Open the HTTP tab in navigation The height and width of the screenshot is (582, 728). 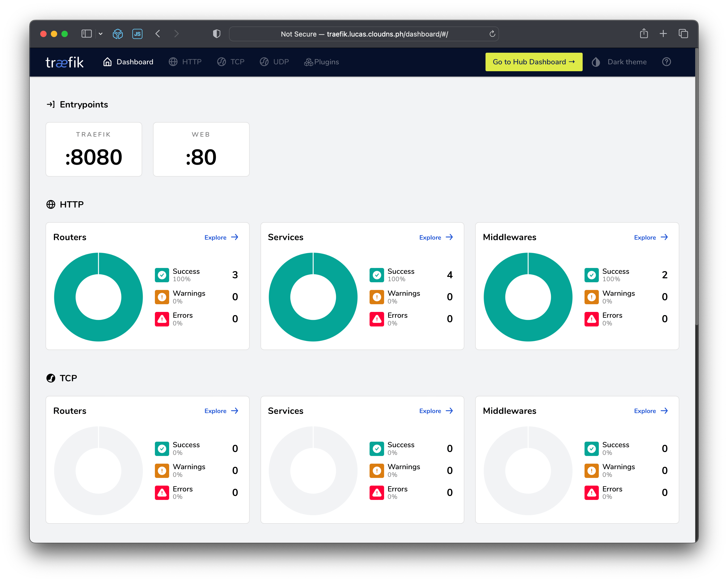point(185,62)
